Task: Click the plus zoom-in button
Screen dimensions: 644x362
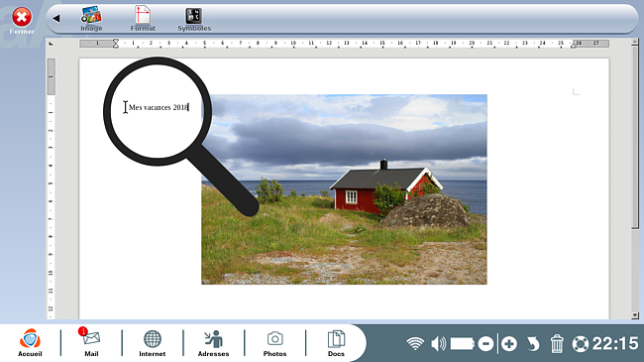Action: (x=509, y=344)
